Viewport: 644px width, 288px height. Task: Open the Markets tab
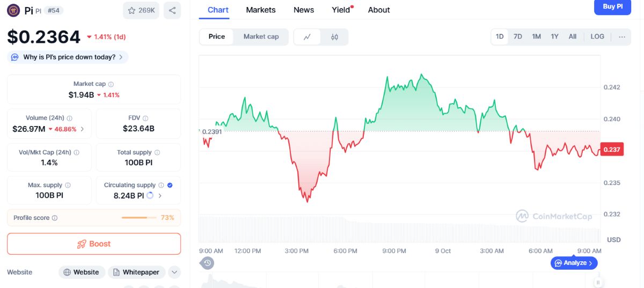(261, 10)
